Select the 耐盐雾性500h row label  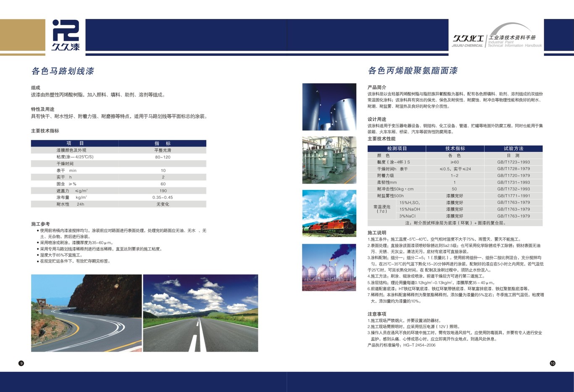pyautogui.click(x=390, y=196)
